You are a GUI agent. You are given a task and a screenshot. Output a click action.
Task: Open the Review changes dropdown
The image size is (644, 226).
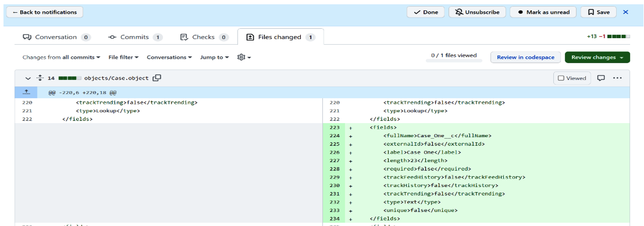pyautogui.click(x=597, y=57)
